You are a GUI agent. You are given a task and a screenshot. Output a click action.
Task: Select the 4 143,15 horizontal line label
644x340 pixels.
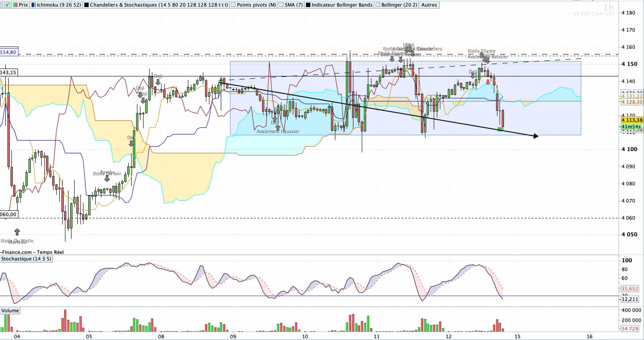pyautogui.click(x=9, y=72)
